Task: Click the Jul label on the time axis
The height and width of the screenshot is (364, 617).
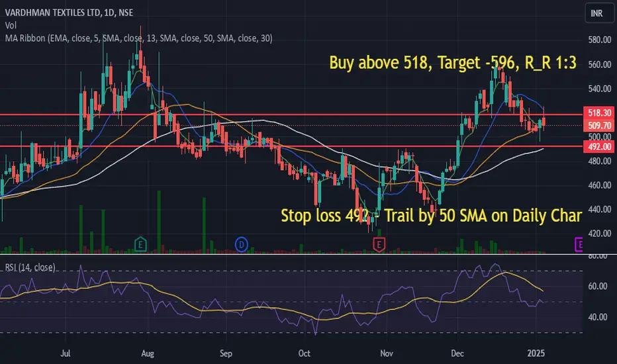Action: [x=66, y=353]
